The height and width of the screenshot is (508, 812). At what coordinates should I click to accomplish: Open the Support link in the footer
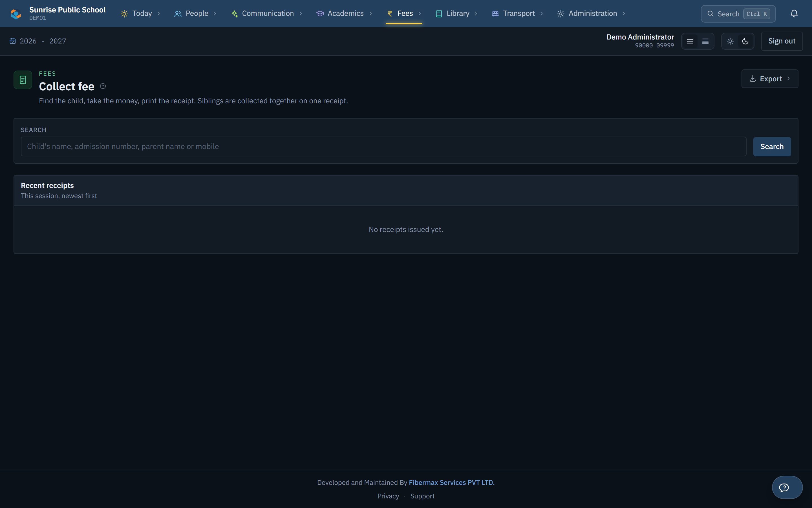422,496
